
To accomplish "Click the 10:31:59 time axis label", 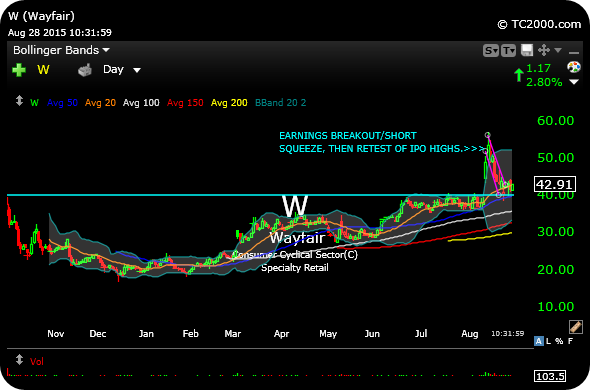I will coord(508,334).
